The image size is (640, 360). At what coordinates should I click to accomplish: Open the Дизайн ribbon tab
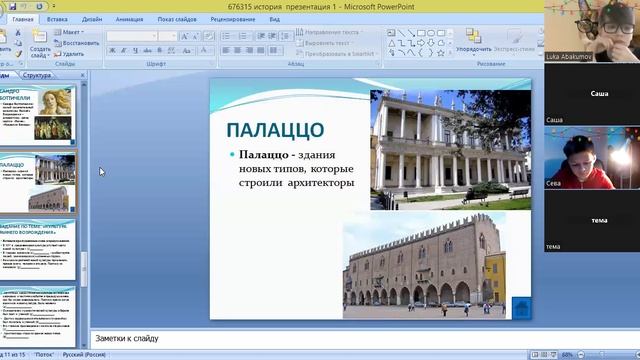tap(91, 19)
